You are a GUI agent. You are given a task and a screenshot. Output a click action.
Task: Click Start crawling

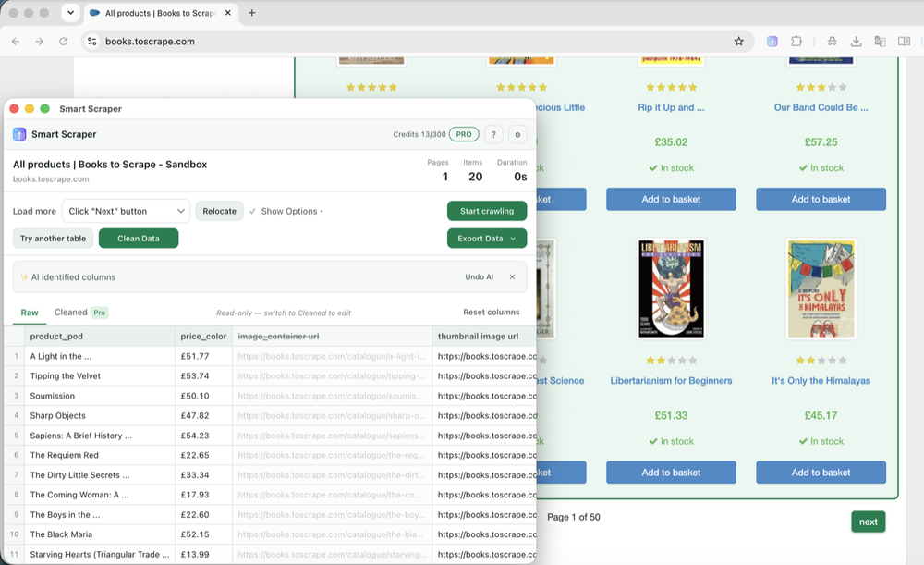pyautogui.click(x=487, y=211)
